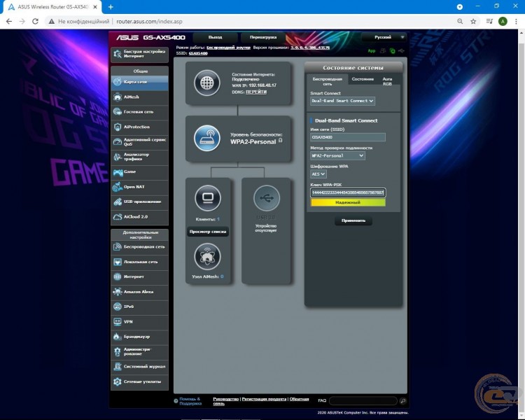Screen dimensions: 525x420
Task: Open Amazon Alexa settings
Action: (139, 292)
